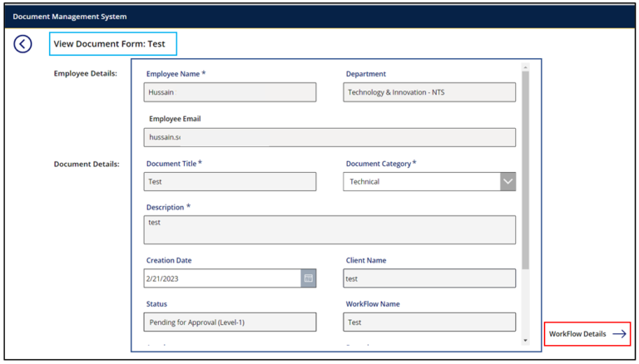Image resolution: width=639 pixels, height=364 pixels.
Task: Click the Employee Details: section label
Action: (x=86, y=74)
